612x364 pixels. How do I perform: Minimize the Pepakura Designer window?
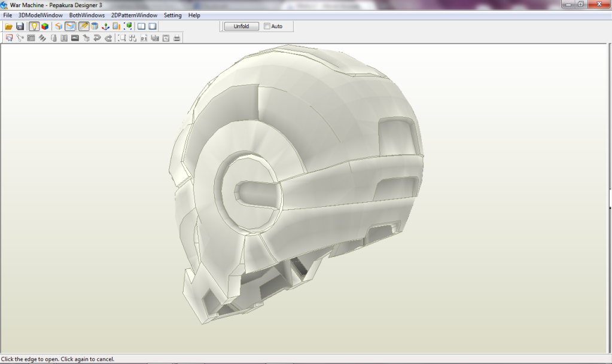(568, 4)
